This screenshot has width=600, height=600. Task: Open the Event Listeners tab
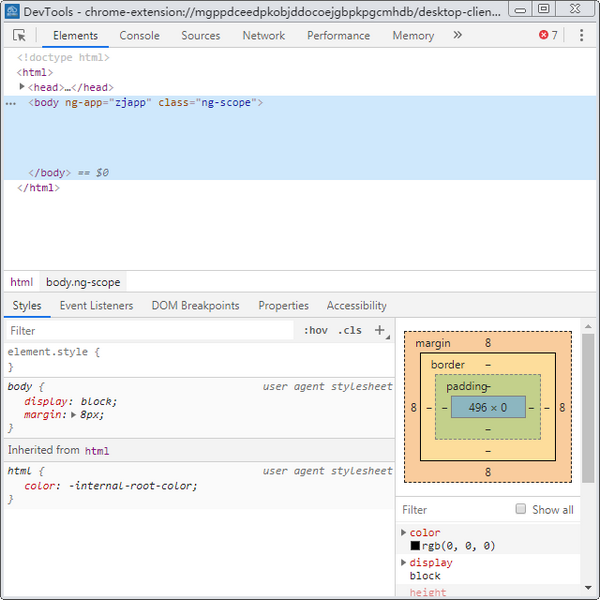click(x=96, y=305)
